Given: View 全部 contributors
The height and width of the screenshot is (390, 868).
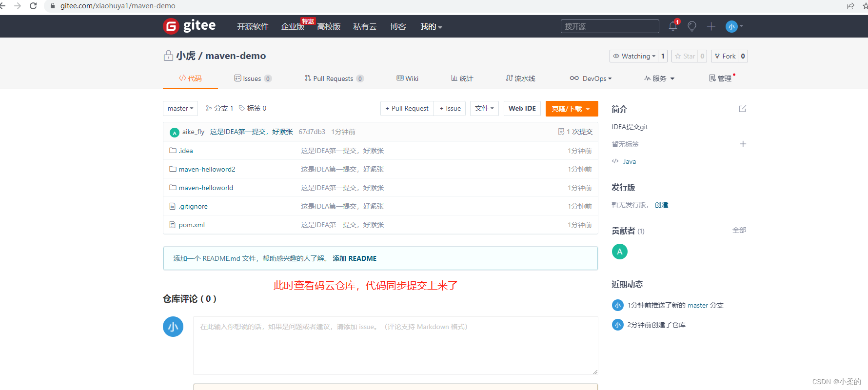Looking at the screenshot, I should pyautogui.click(x=739, y=230).
